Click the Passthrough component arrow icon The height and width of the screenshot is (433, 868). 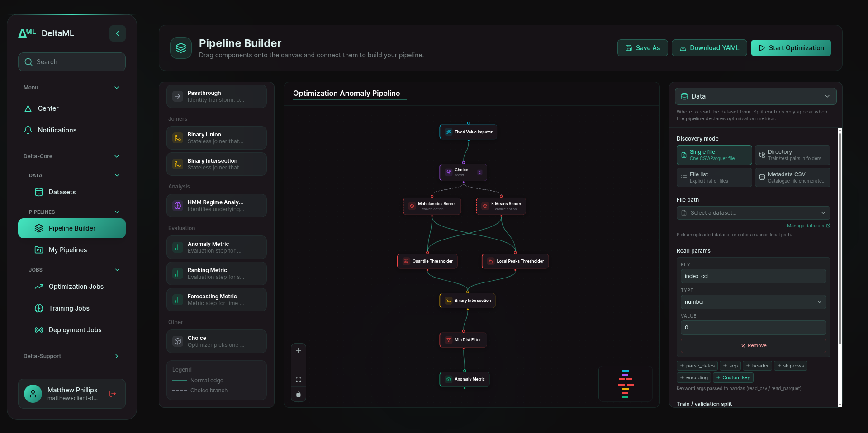click(x=178, y=96)
